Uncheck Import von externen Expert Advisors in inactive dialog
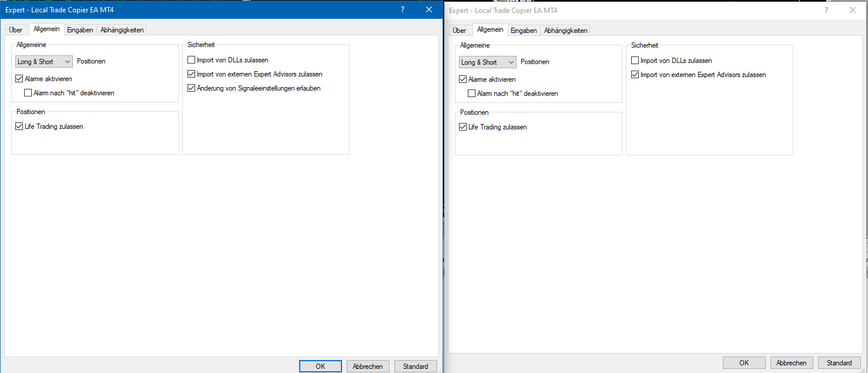The width and height of the screenshot is (868, 373). click(635, 75)
